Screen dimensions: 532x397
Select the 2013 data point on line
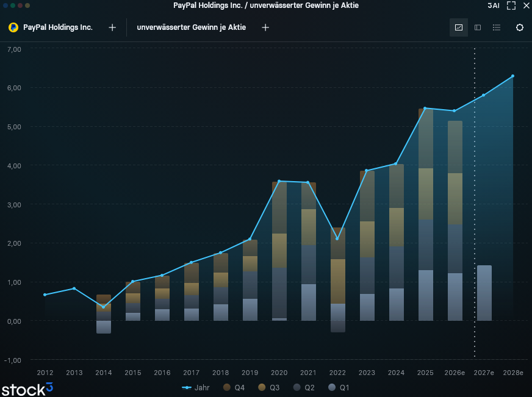(x=74, y=288)
